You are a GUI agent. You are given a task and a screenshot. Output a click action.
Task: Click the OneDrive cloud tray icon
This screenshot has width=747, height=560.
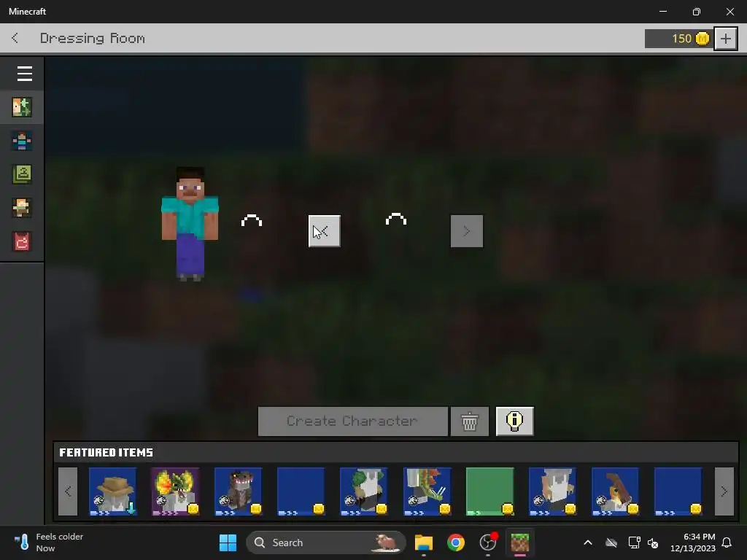pos(611,542)
